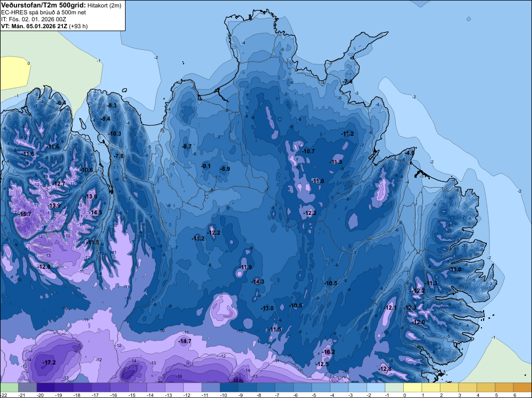The height and width of the screenshot is (398, 532).
Task: Click the -17.2 temperature label
Action: coord(49,363)
